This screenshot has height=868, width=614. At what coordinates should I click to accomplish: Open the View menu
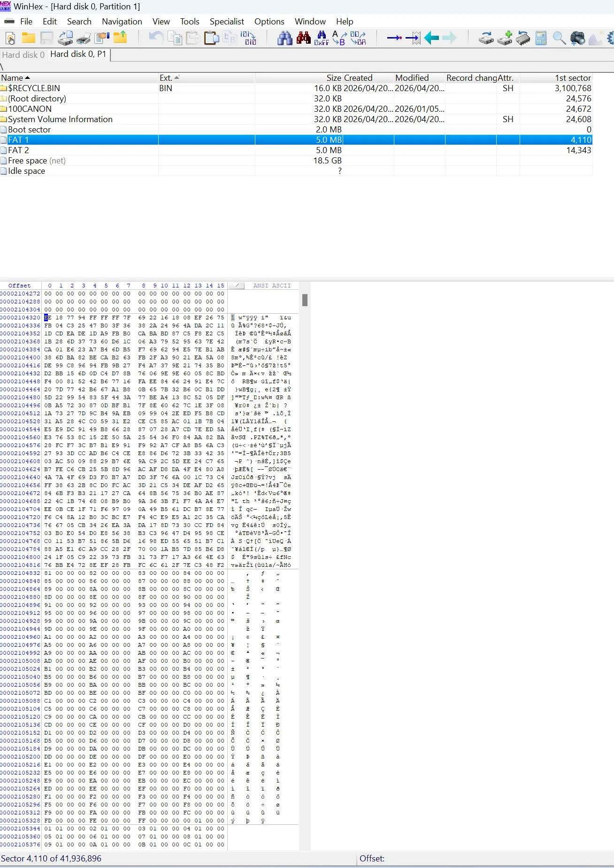point(161,22)
